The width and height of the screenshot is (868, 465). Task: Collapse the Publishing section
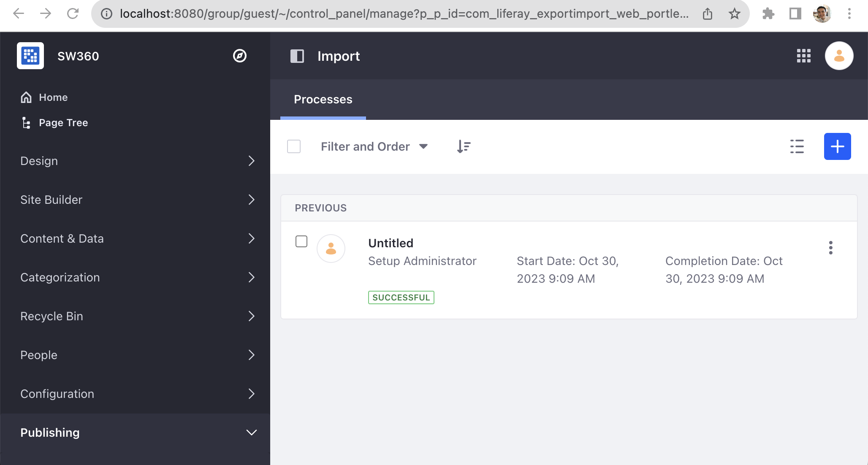coord(135,433)
